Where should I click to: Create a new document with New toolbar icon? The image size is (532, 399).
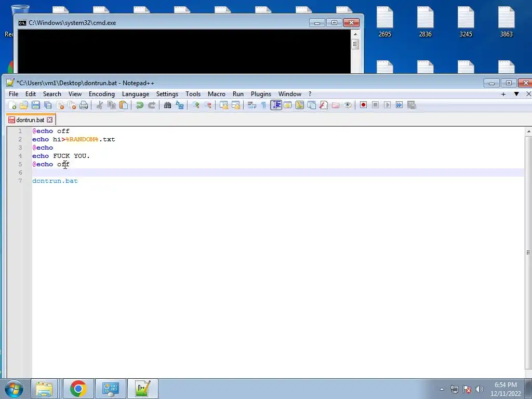tap(12, 105)
